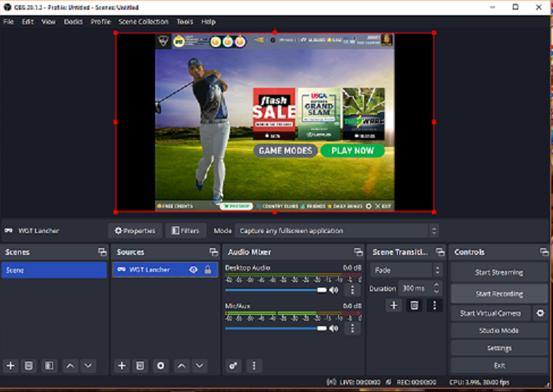
Task: Remove selected source with the trash icon
Action: click(140, 366)
